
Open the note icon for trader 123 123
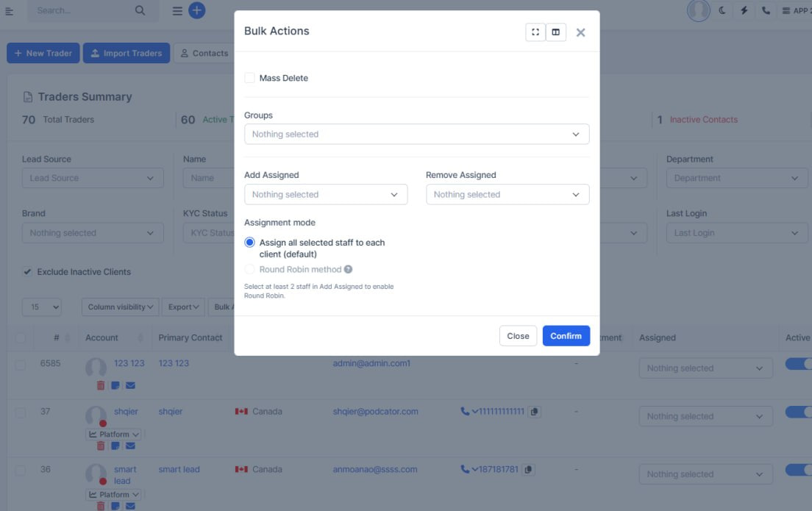pos(115,385)
